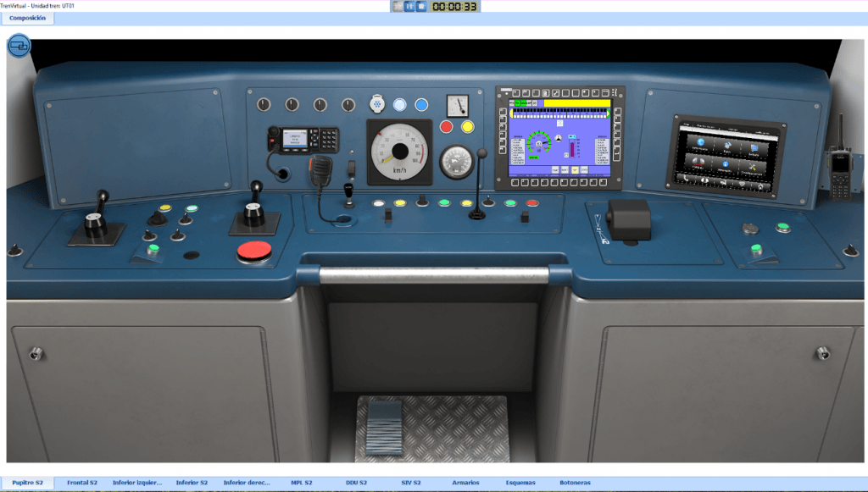
Task: Click the left cabinet door lock
Action: tap(36, 353)
